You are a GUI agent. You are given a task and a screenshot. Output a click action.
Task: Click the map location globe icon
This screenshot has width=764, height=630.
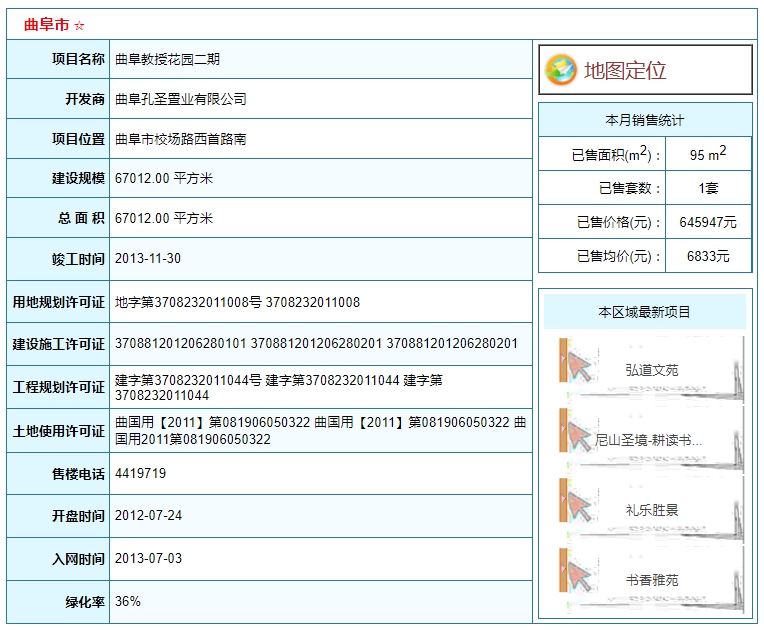[x=561, y=70]
